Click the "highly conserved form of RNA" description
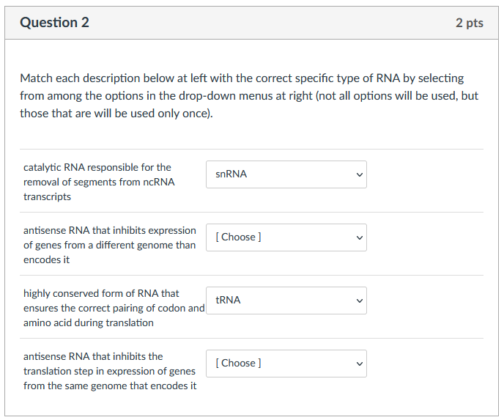This screenshot has width=504, height=420. (x=101, y=293)
